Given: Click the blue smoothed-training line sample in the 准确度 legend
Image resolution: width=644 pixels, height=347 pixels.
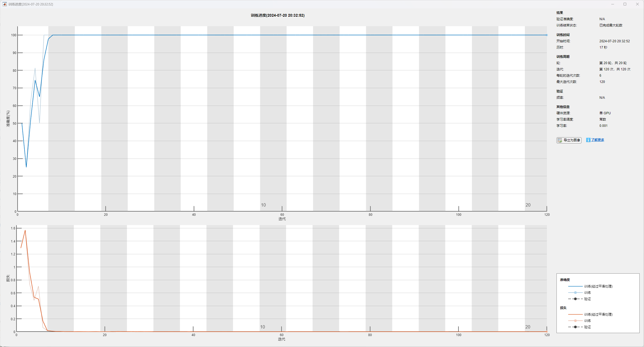Looking at the screenshot, I should point(575,286).
